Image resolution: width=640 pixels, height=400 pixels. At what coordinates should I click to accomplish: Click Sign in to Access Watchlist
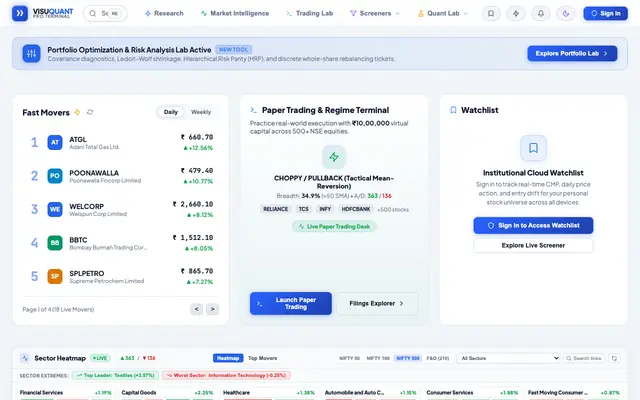tap(533, 225)
